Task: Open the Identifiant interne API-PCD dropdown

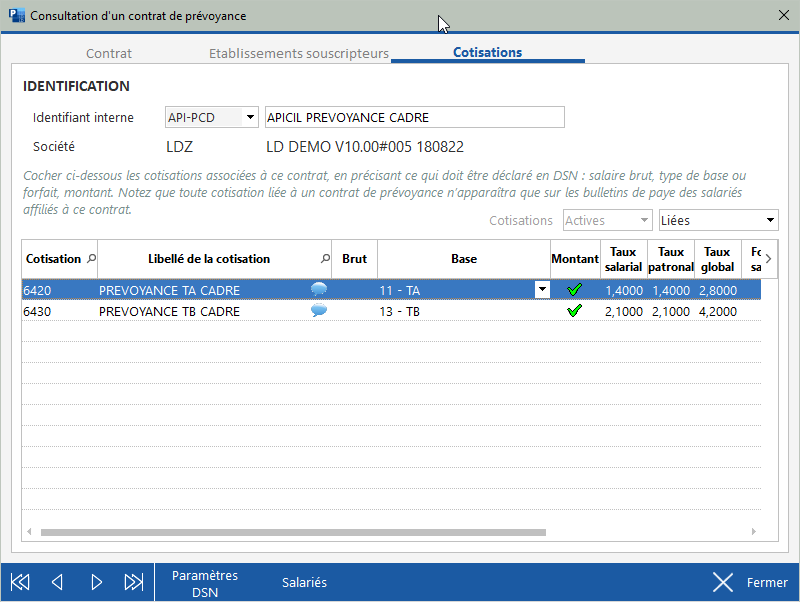Action: point(250,118)
